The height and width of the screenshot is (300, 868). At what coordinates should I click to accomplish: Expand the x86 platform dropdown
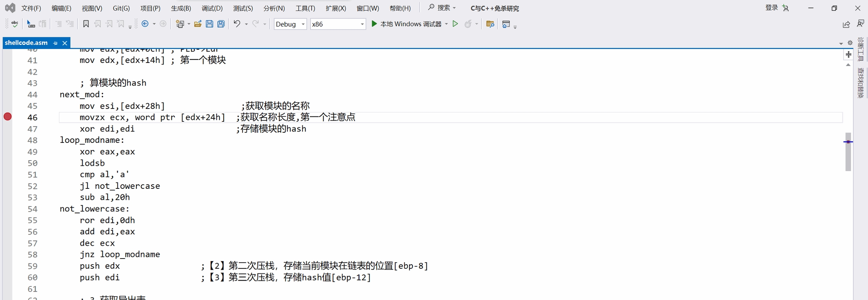(x=338, y=24)
